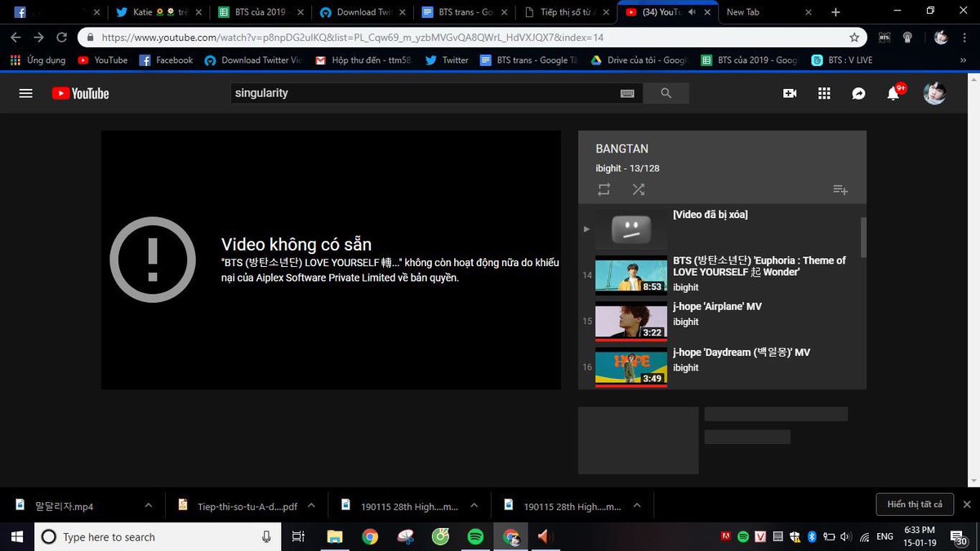Screen dimensions: 980x551
Task: Click the YouTube logo
Action: point(80,94)
